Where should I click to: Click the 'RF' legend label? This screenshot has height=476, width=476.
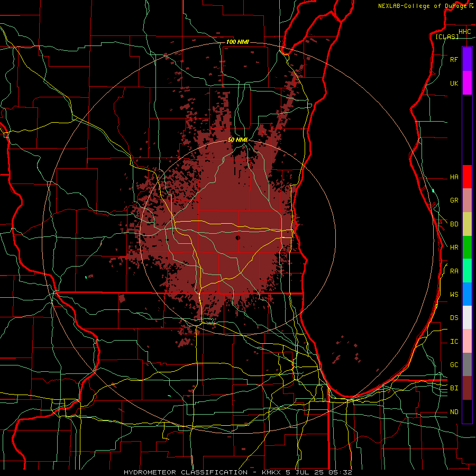point(454,59)
